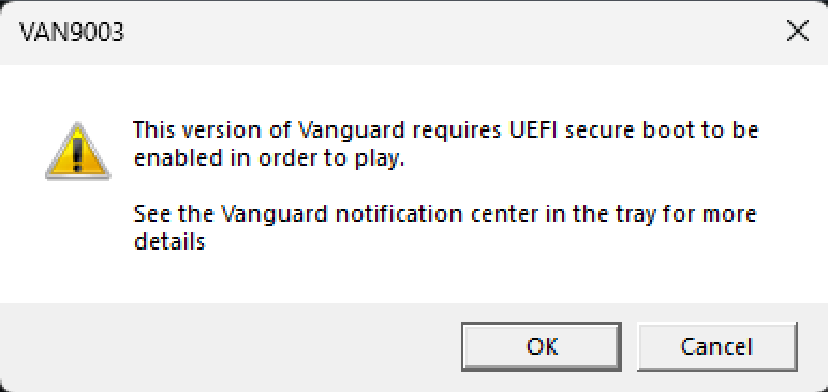Click blank area between the two paragraphs

click(444, 186)
